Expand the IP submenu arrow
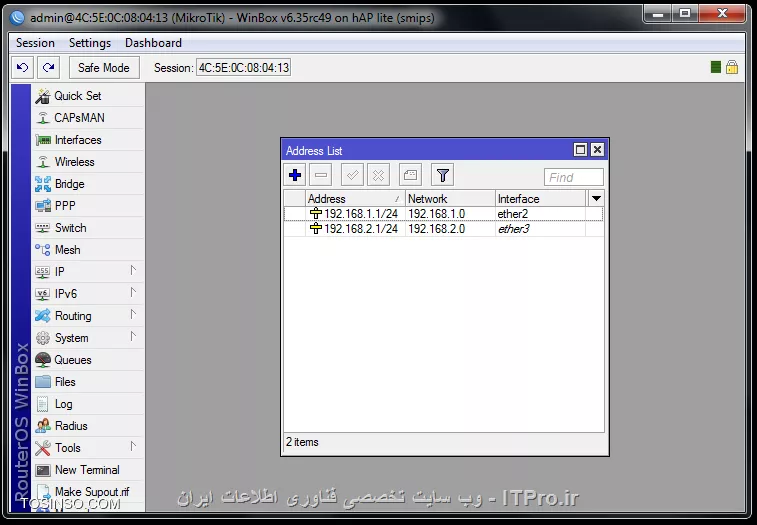Viewport: 757px width, 525px height. coord(133,271)
